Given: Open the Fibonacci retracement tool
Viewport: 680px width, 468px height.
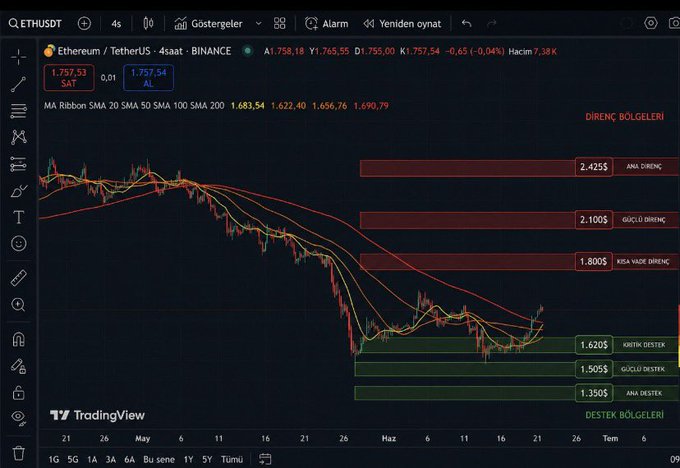Looking at the screenshot, I should pyautogui.click(x=19, y=111).
